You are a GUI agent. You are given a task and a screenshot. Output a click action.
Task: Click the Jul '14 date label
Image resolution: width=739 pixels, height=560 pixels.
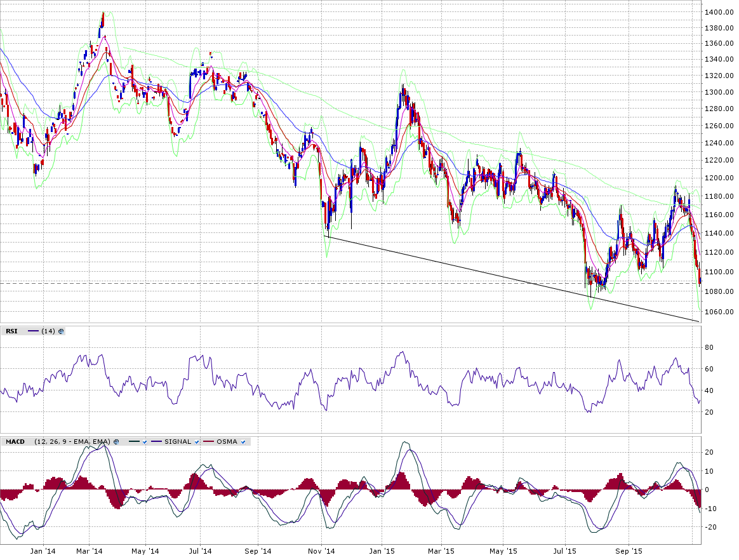pyautogui.click(x=200, y=551)
